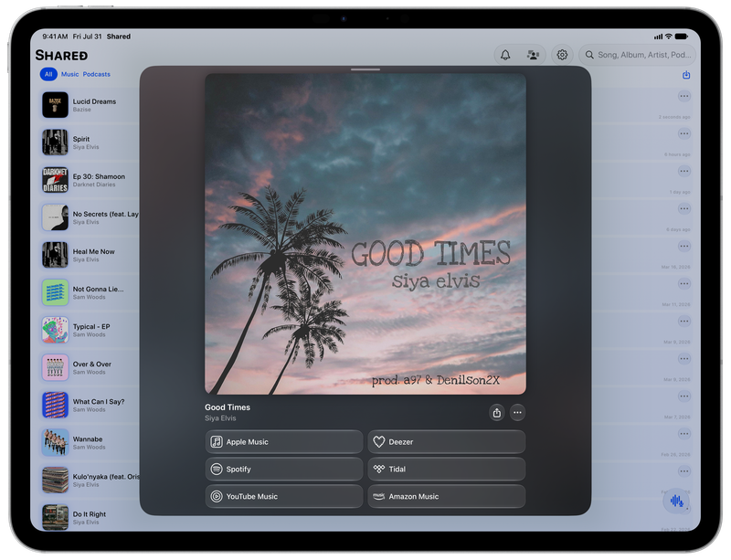Open the friends/people icon
This screenshot has width=731, height=560.
click(x=533, y=55)
